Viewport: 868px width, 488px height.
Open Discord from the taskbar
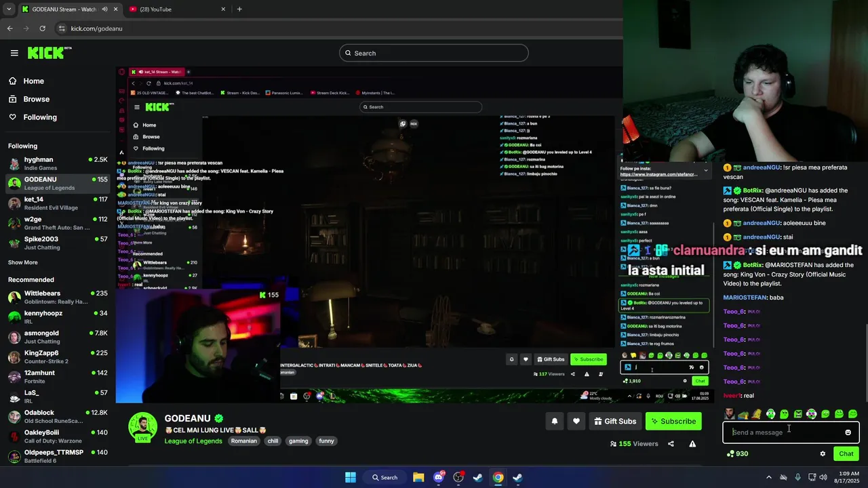[438, 477]
